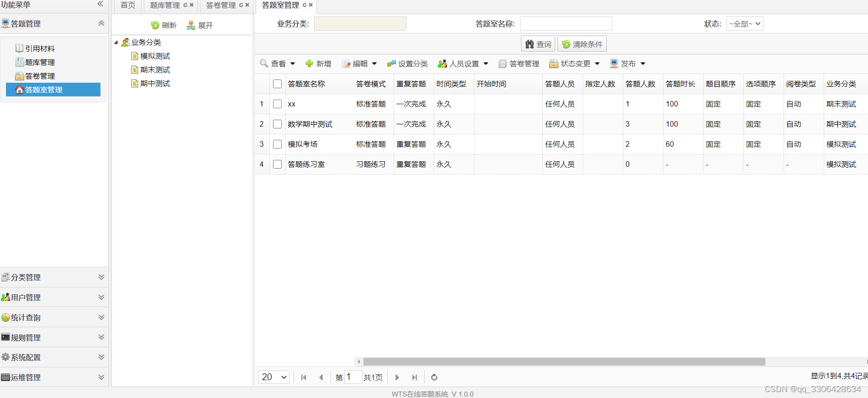
Task: Open the 查看 toolbar menu
Action: (278, 64)
